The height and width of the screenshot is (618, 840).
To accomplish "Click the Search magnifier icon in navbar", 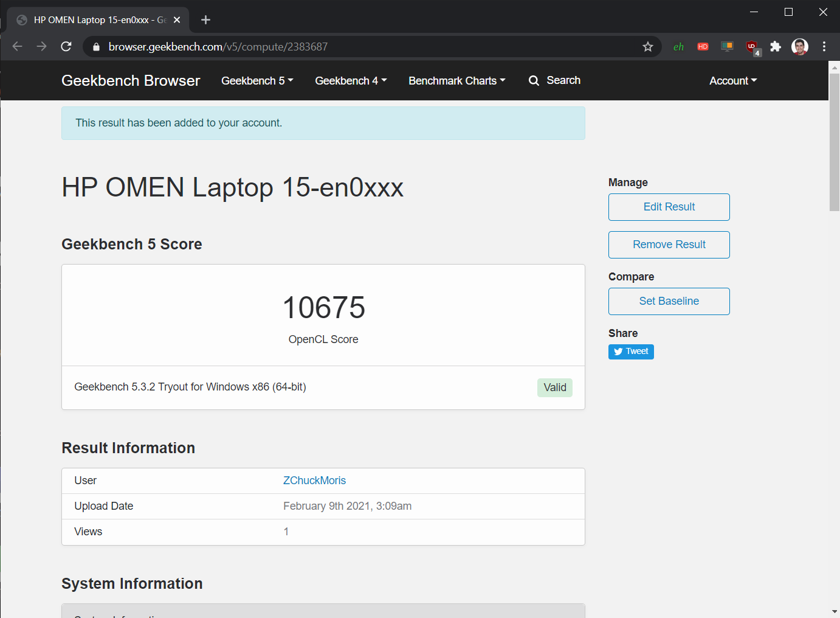I will (534, 81).
